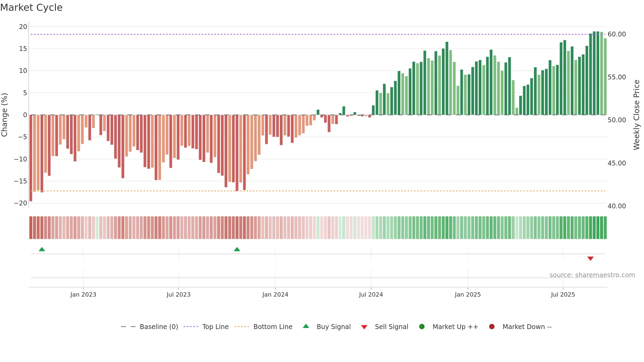Select the first buy signal marker near late 2022
Screen dimensions: 644x362
42,249
